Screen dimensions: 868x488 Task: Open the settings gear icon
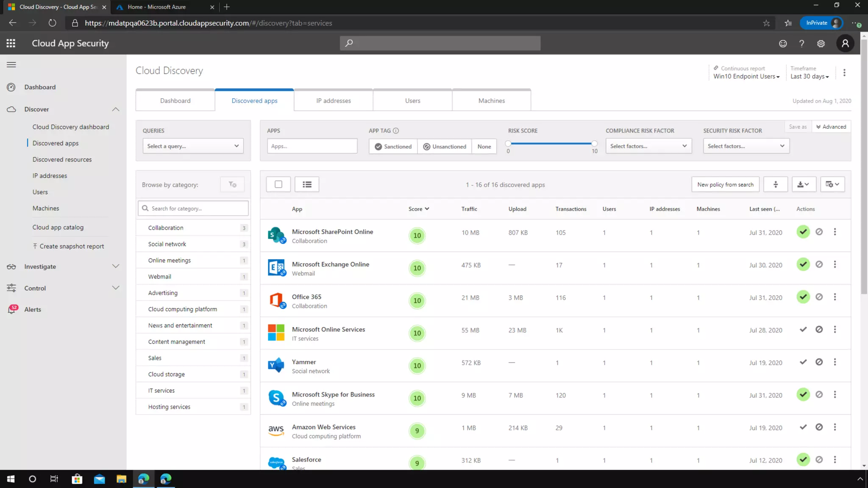pyautogui.click(x=821, y=44)
